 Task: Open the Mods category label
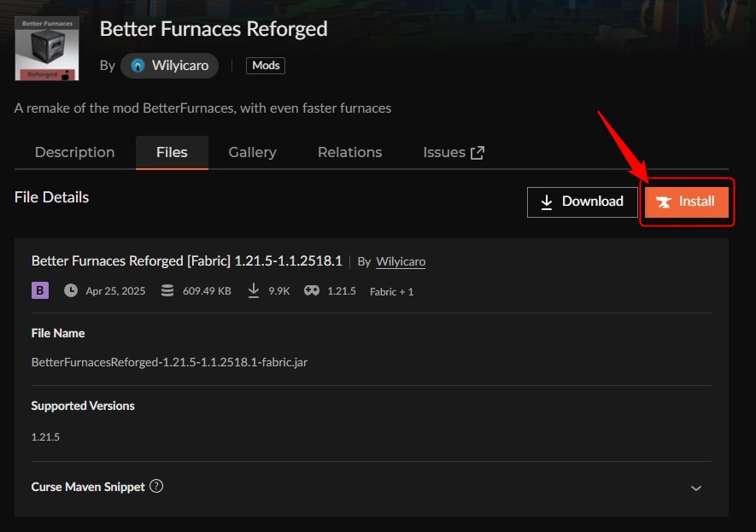(x=265, y=65)
